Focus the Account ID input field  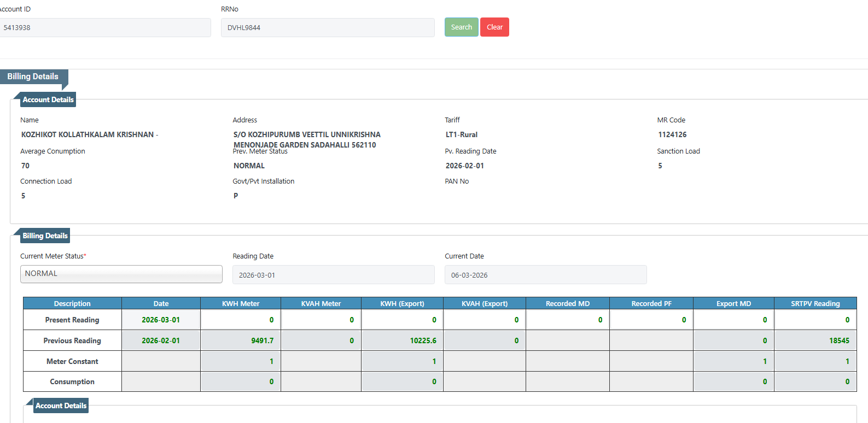pos(104,28)
